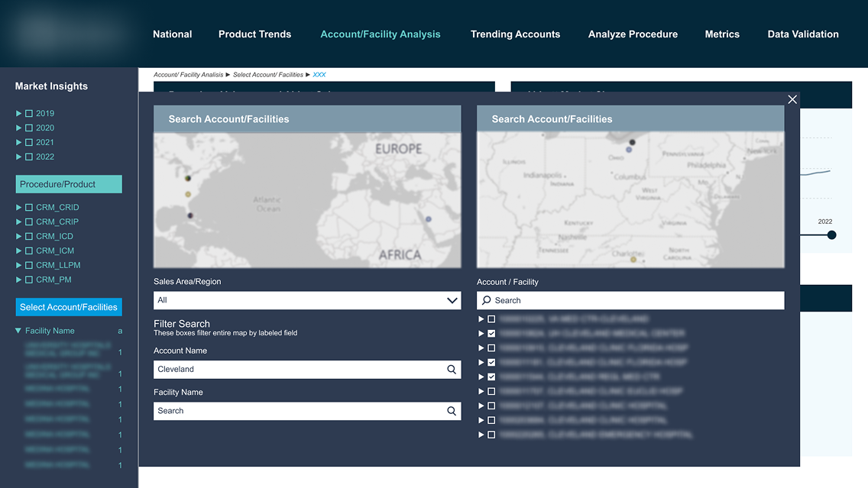Click the world map thumbnail
Screen dimensions: 868x488
pos(307,200)
